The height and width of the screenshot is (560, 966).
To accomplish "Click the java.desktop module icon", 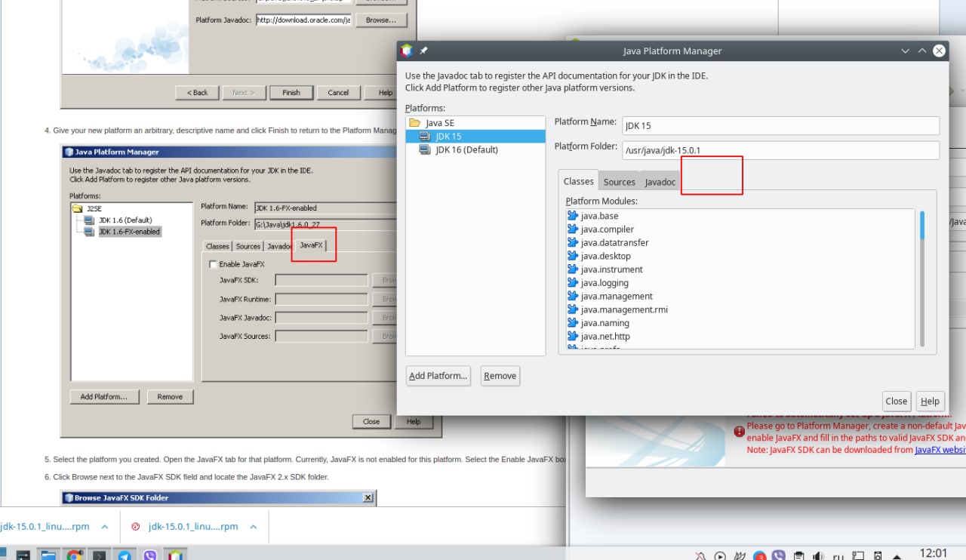I will pyautogui.click(x=573, y=256).
